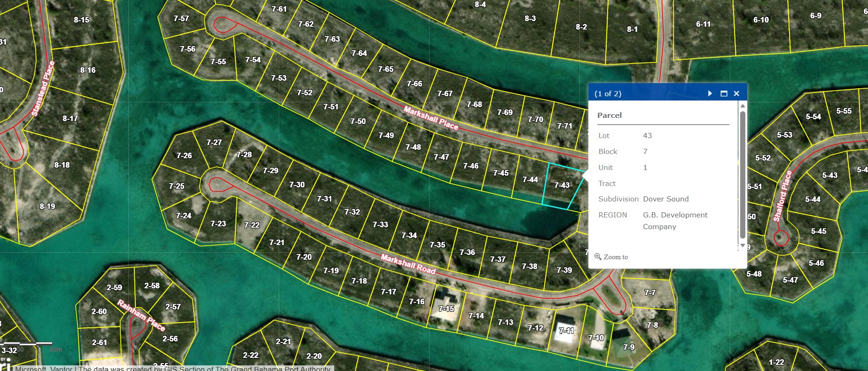868x371 pixels.
Task: Select parcel 7-44 on the map
Action: pos(530,180)
